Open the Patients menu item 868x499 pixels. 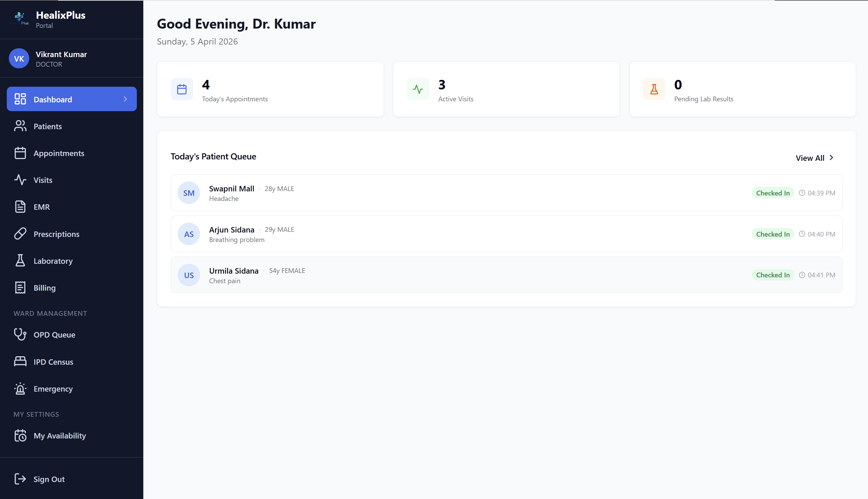point(48,126)
